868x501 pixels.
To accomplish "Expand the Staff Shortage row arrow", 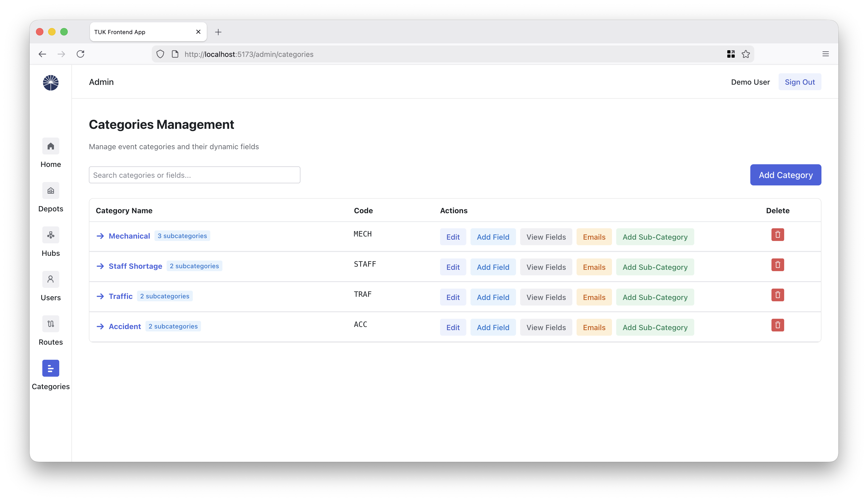I will tap(100, 266).
